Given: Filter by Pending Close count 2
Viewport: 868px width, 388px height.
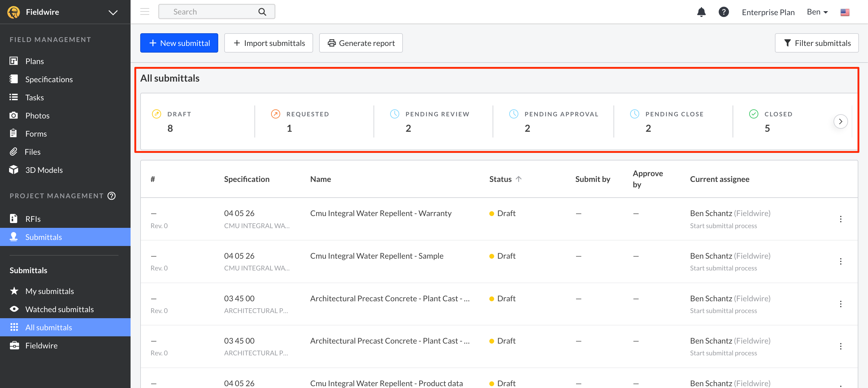Looking at the screenshot, I should click(673, 121).
